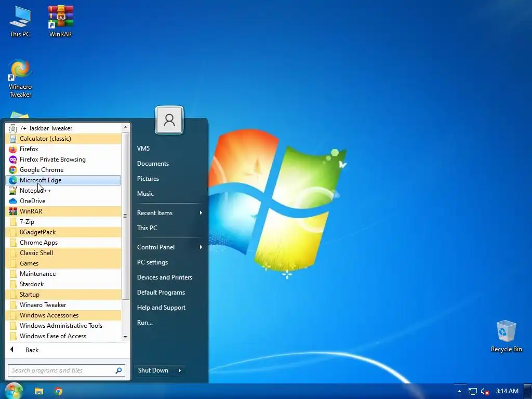
Task: Expand the 8GadgetPack folder
Action: [x=63, y=232]
